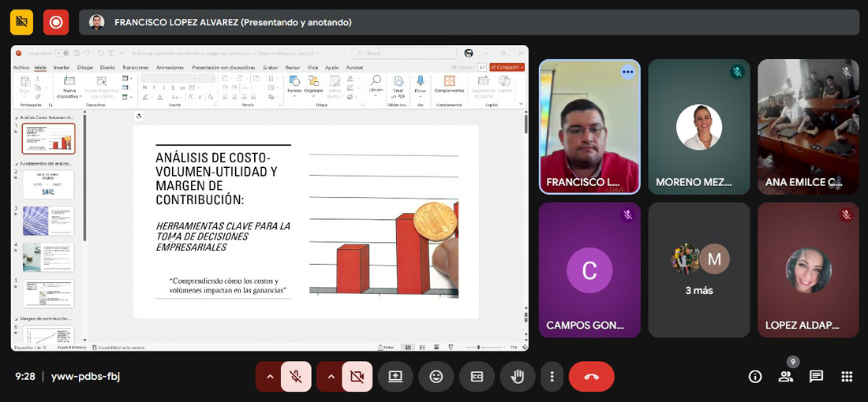Click the red Compartir button
868x402 pixels.
pyautogui.click(x=507, y=67)
